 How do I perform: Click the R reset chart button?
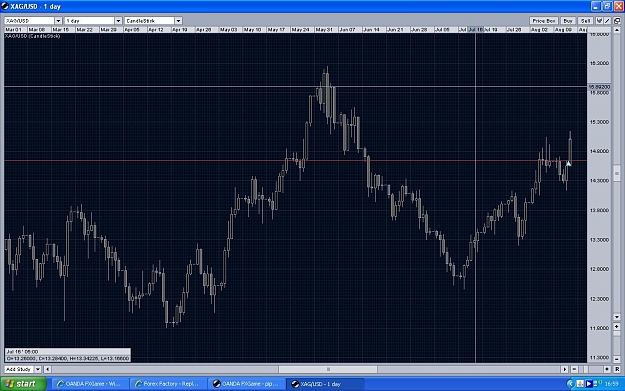pyautogui.click(x=617, y=369)
